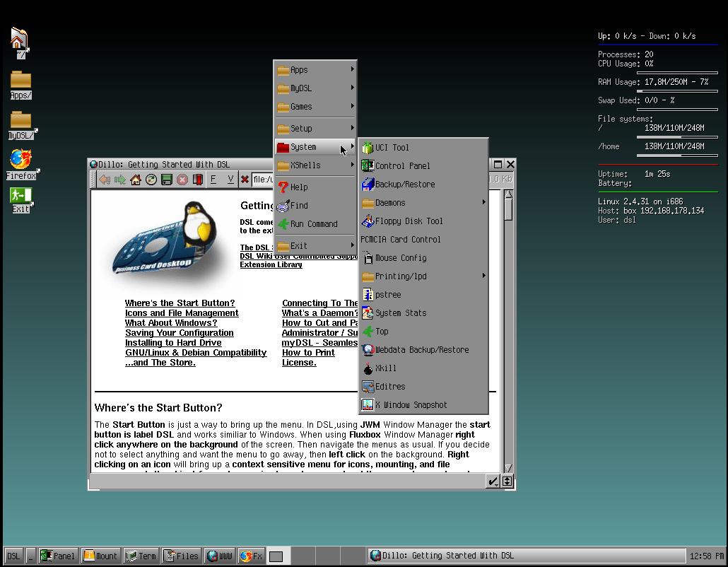Open Term from the taskbar

click(x=141, y=556)
